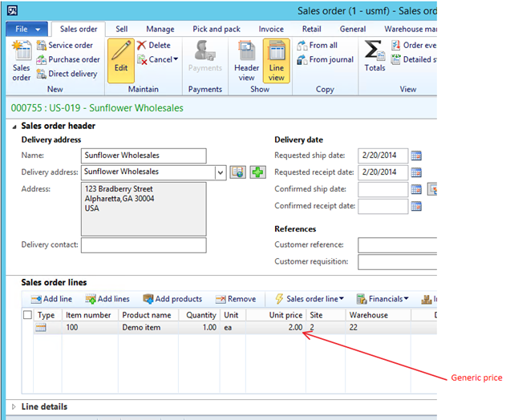
Task: Click the Delete red X button
Action: point(154,46)
